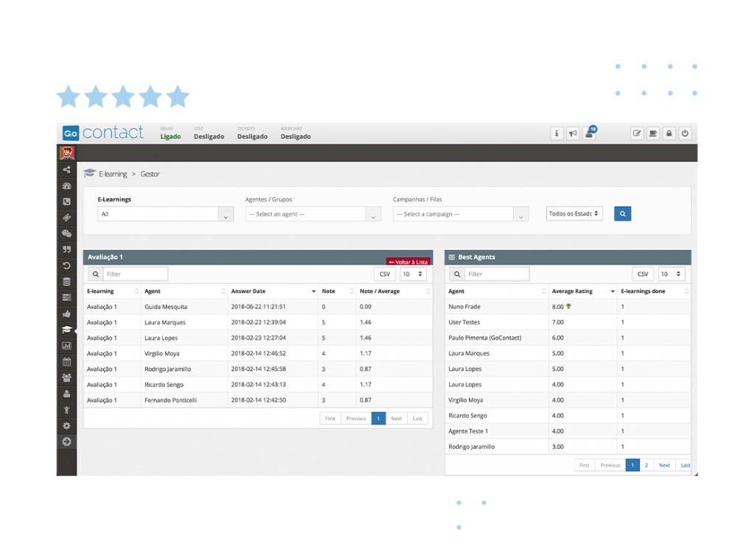Viewport: 754px width, 560px height.
Task: Click the standing person icon in sidebar
Action: [x=67, y=410]
